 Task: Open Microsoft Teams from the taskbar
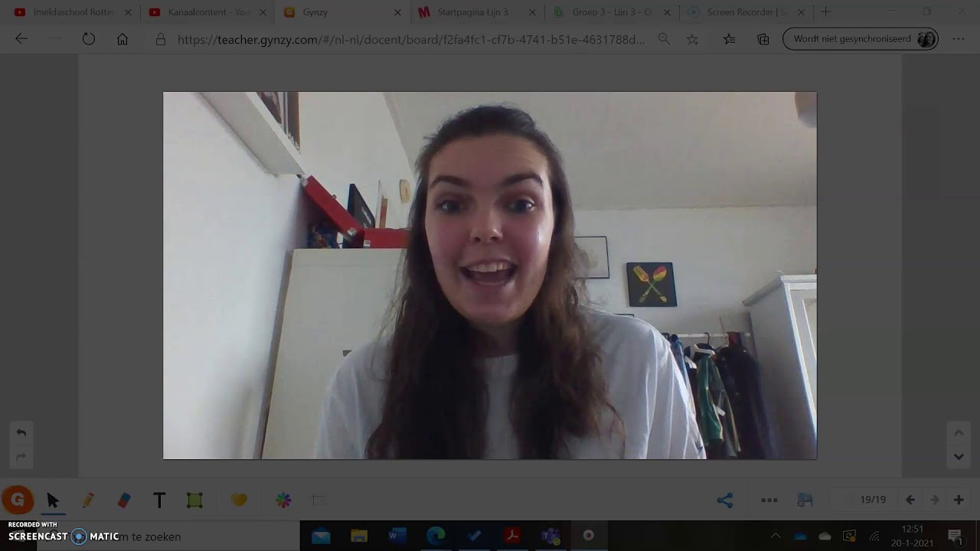pos(550,536)
